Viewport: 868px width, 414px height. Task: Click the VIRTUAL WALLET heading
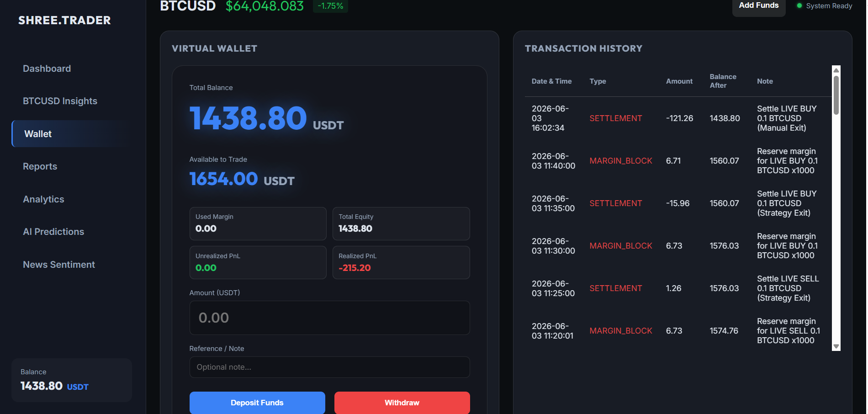214,48
